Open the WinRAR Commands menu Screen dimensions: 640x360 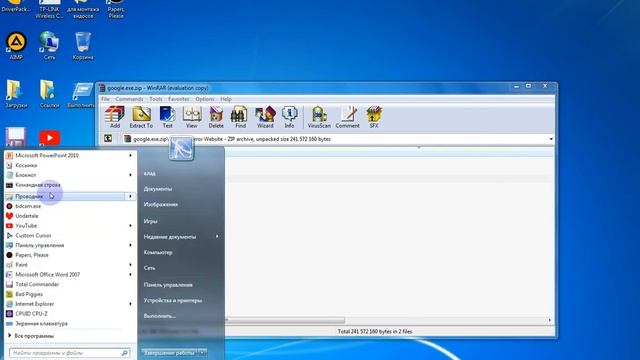(129, 99)
